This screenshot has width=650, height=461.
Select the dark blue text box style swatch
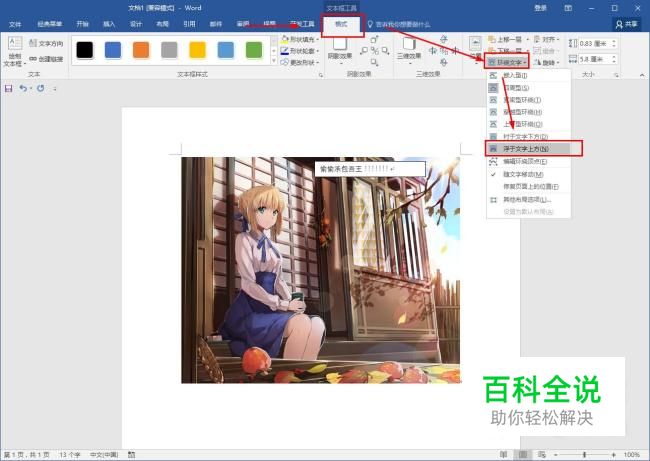tap(113, 50)
